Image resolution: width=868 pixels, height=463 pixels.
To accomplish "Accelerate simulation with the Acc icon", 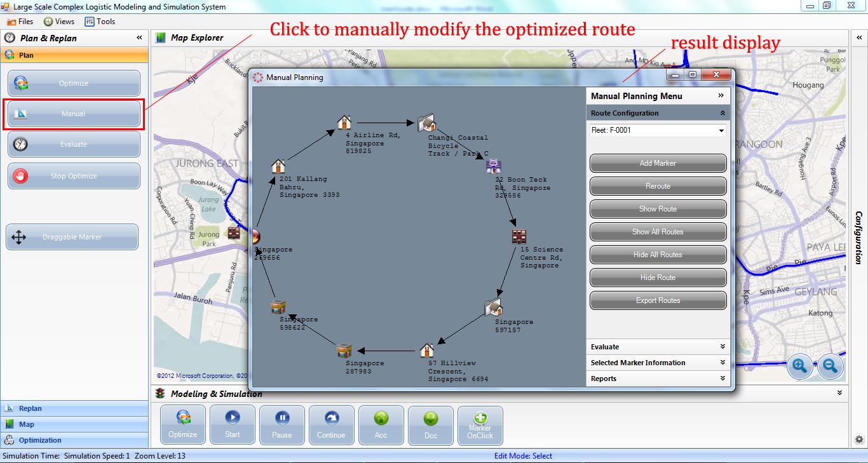I will [x=381, y=425].
